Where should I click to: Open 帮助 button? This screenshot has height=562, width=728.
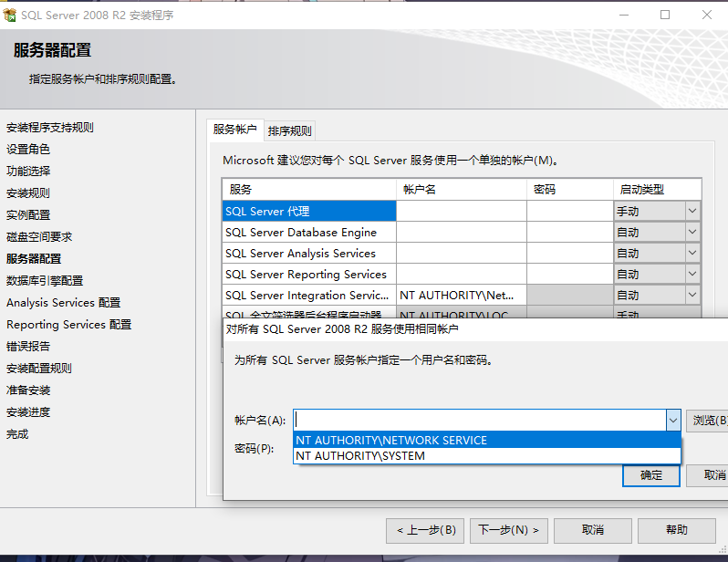[x=677, y=530]
